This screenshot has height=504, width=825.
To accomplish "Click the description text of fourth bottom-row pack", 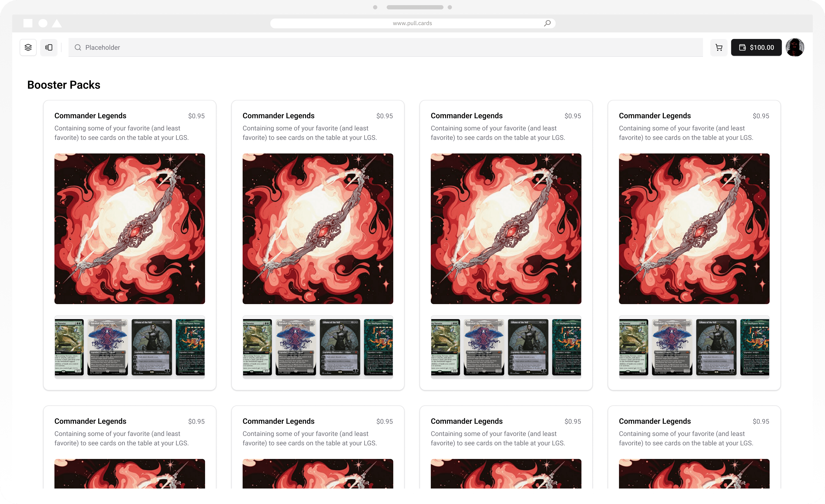I will coord(686,438).
